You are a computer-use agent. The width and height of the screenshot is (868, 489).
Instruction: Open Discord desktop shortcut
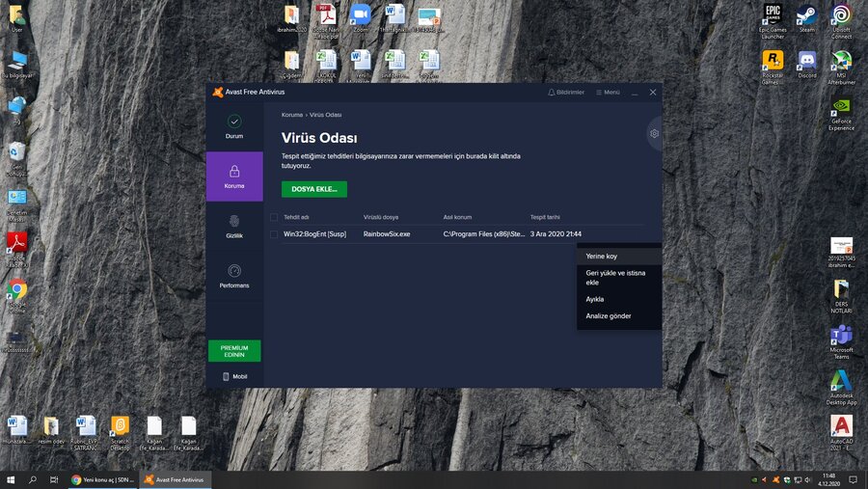(x=806, y=60)
